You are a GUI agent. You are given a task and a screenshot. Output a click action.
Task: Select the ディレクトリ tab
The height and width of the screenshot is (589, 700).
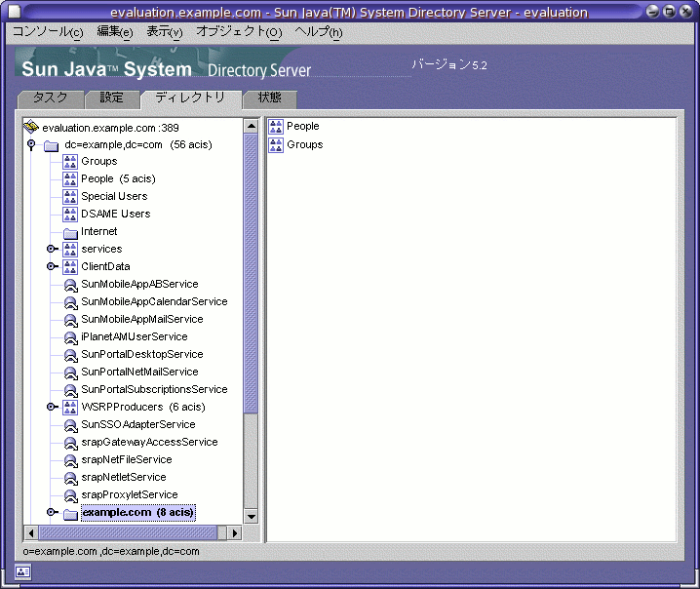click(191, 98)
